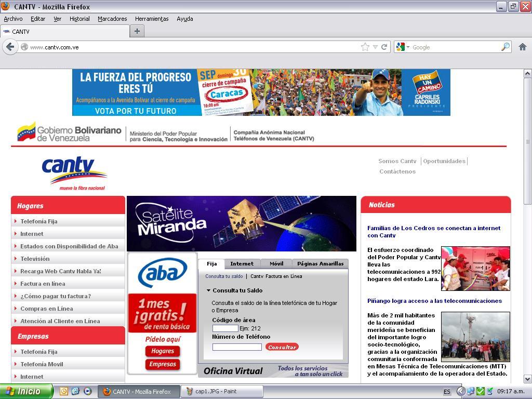Viewport: 532px width, 399px height.
Task: Click the aba logo image
Action: pos(162,273)
